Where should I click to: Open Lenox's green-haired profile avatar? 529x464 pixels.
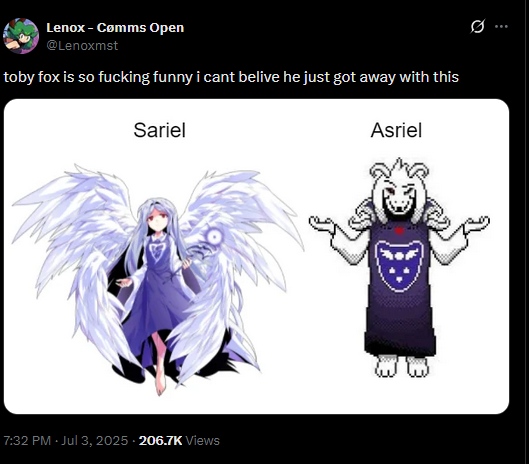[21, 36]
